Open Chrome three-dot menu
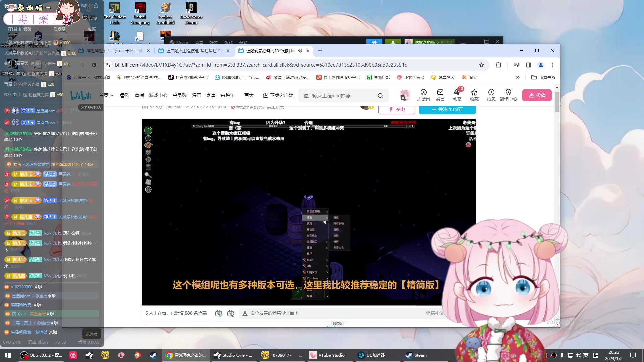Screen dimensions: 644x362 553,65
